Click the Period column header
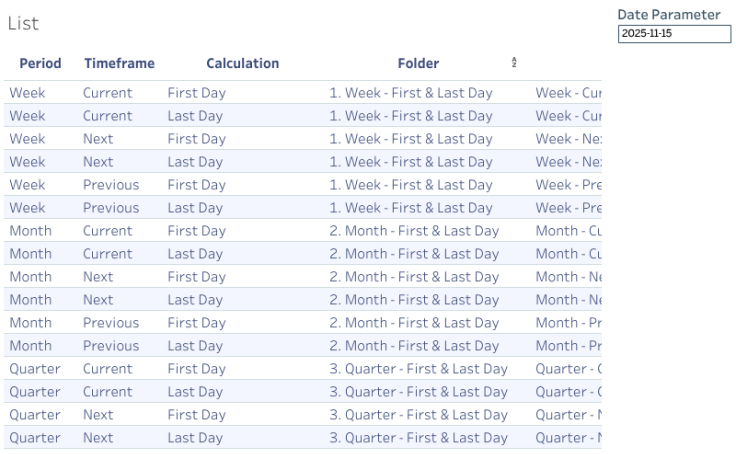 (40, 63)
